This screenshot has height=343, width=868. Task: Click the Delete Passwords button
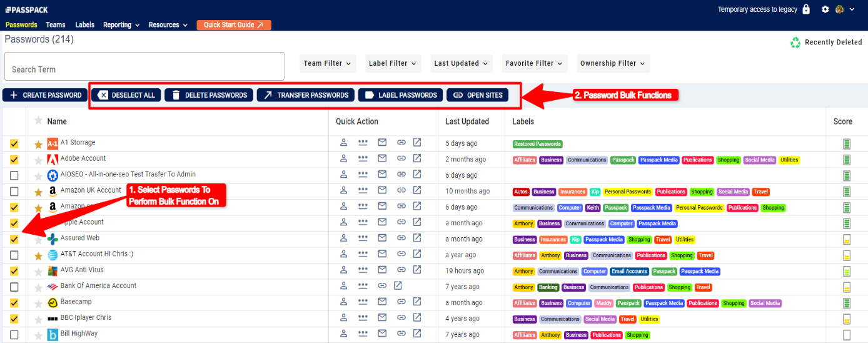pos(209,95)
